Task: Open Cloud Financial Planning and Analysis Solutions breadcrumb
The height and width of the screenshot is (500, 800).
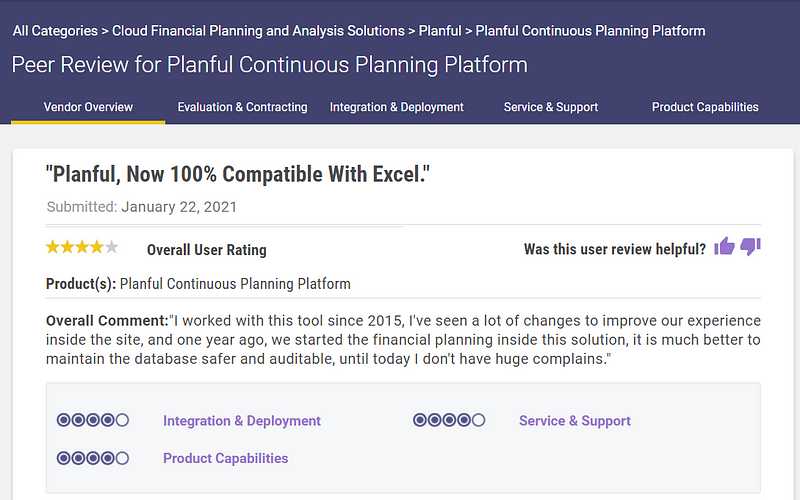Action: 258,31
